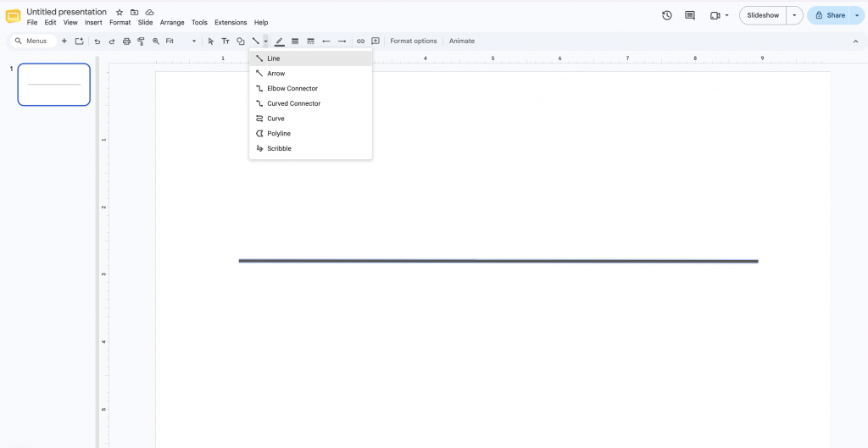The height and width of the screenshot is (448, 868).
Task: Expand the video call dropdown arrow
Action: pyautogui.click(x=726, y=15)
